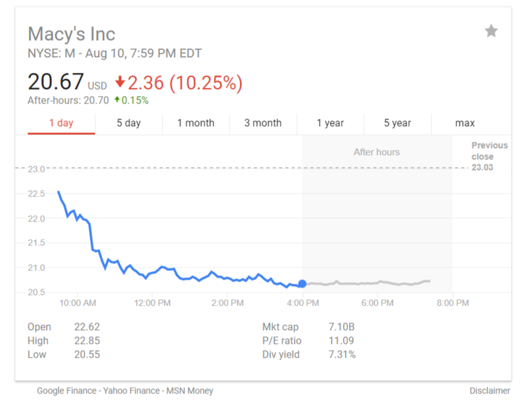Go to MSN Money
Image resolution: width=532 pixels, height=411 pixels.
tap(190, 390)
